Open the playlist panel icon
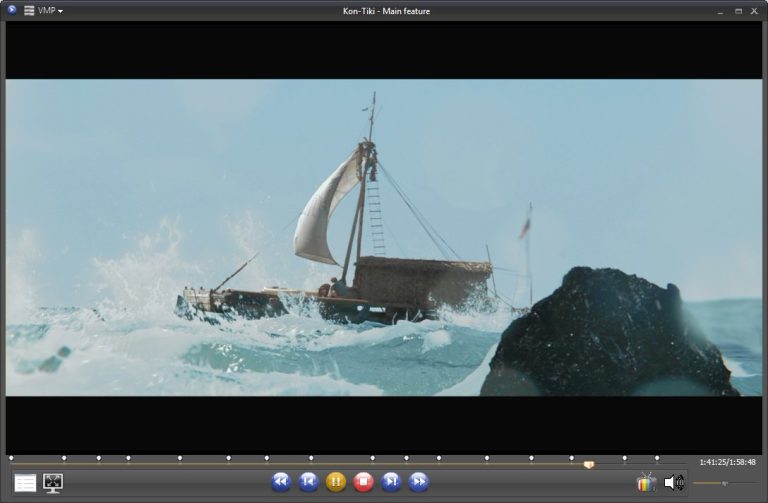This screenshot has width=768, height=503. tap(25, 483)
